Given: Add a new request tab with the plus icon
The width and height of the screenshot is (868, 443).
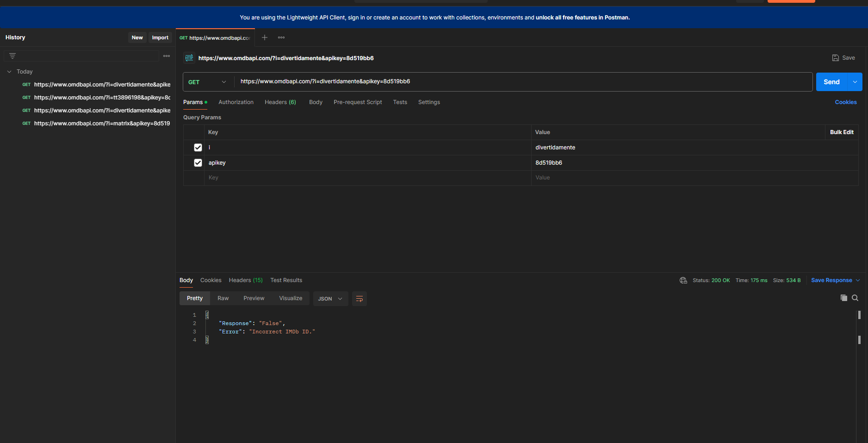Looking at the screenshot, I should click(x=265, y=37).
